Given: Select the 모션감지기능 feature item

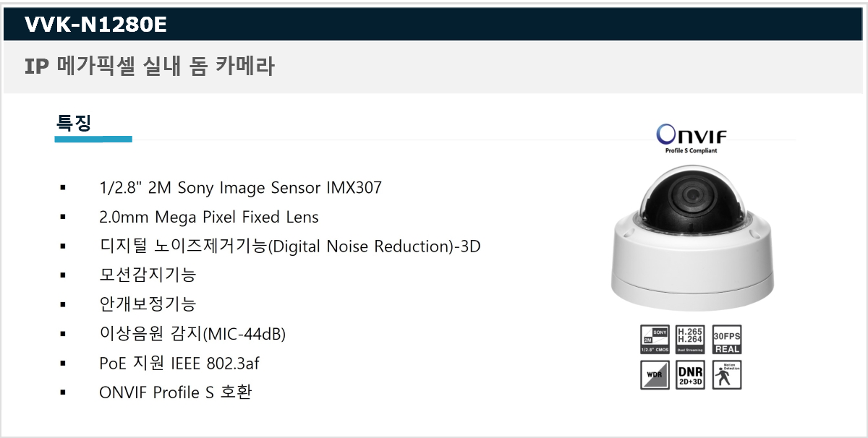Looking at the screenshot, I should pyautogui.click(x=148, y=275).
